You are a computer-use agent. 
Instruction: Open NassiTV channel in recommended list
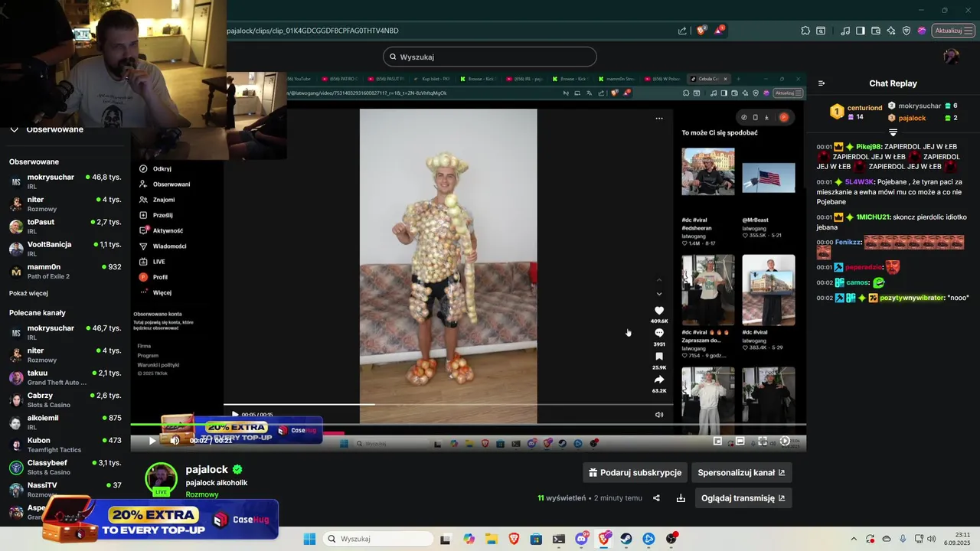65,490
